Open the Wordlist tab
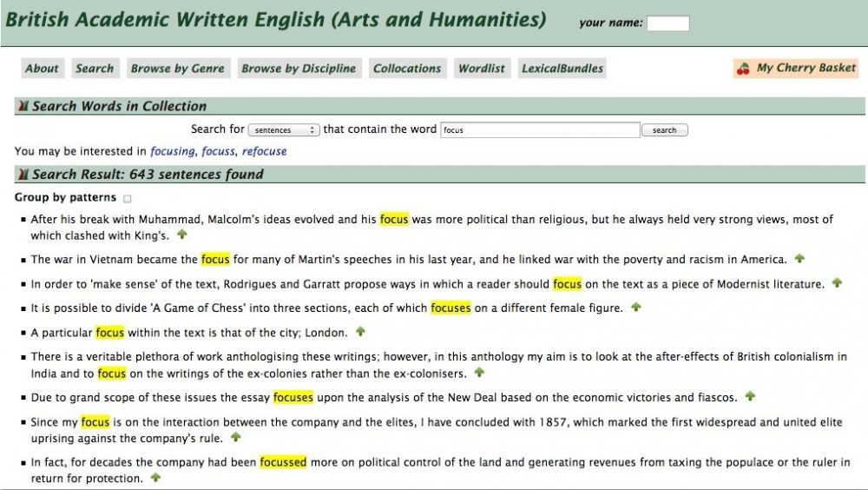 [482, 68]
